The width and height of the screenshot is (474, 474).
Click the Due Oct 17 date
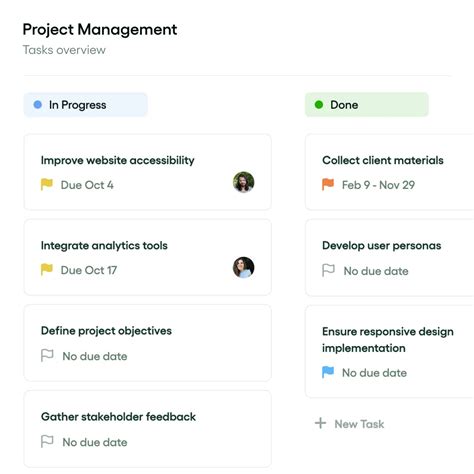point(89,270)
